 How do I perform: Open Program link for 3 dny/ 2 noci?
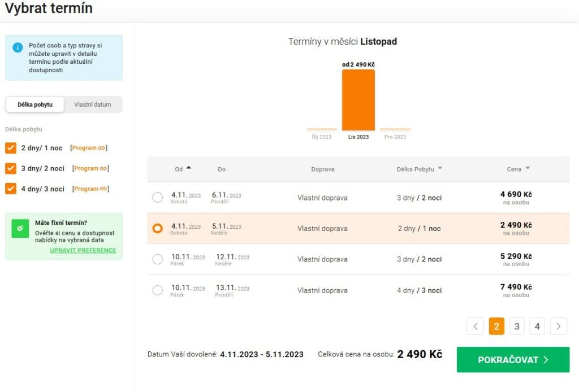(91, 168)
